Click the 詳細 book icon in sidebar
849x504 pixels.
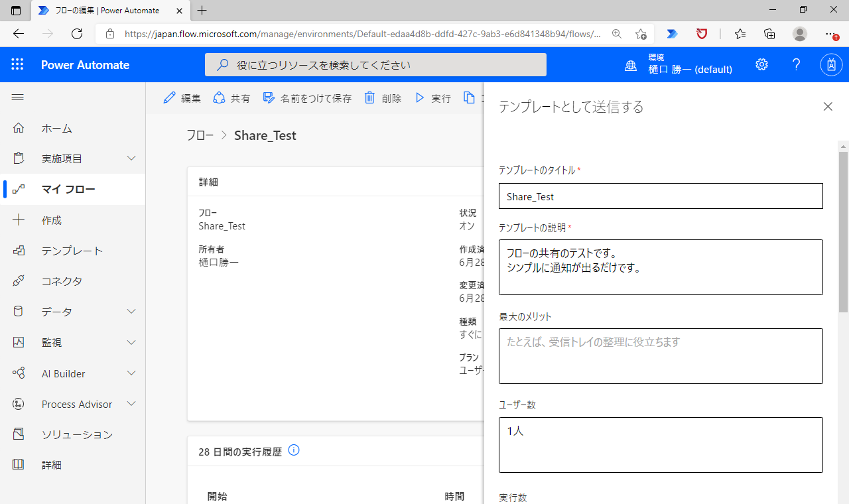(x=19, y=465)
